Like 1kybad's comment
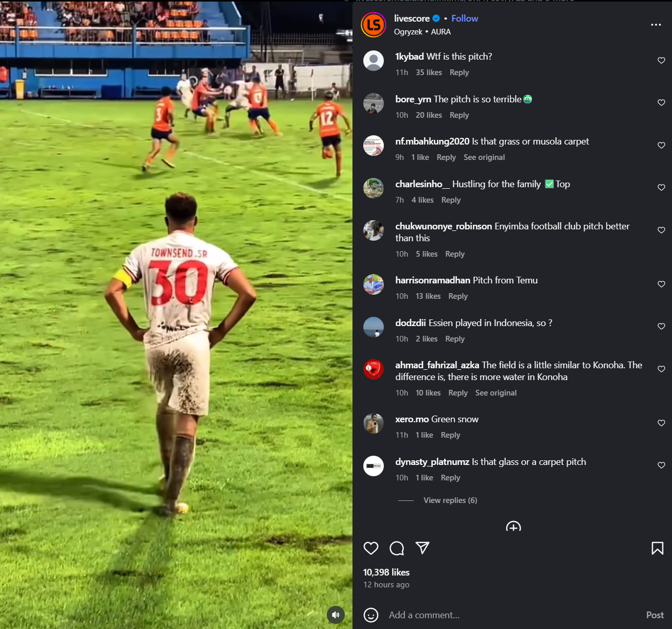 pos(662,60)
